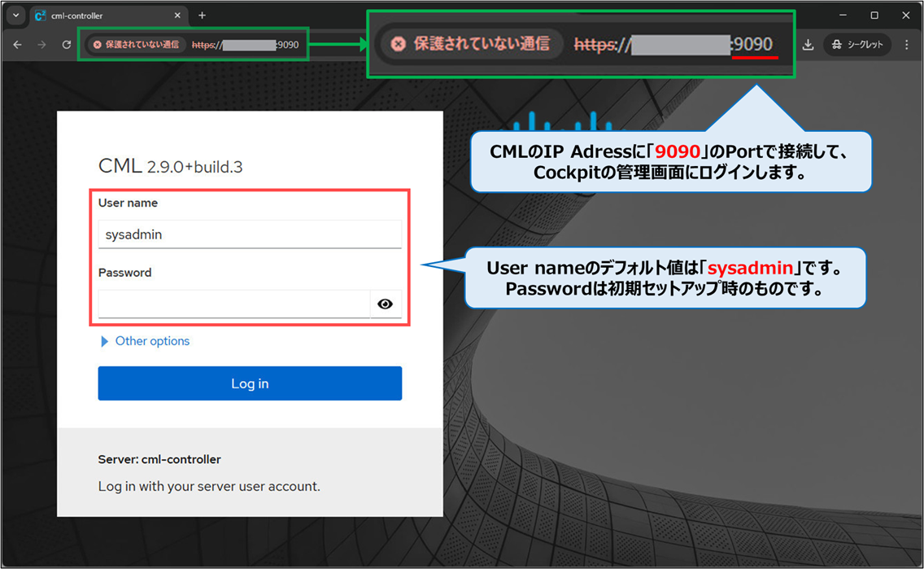Viewport: 924px width, 569px height.
Task: Click the シークレット incognito indicator
Action: tap(857, 45)
